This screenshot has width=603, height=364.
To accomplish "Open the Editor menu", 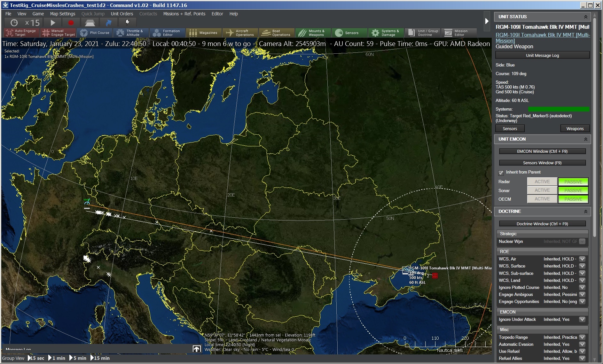I will pyautogui.click(x=217, y=14).
